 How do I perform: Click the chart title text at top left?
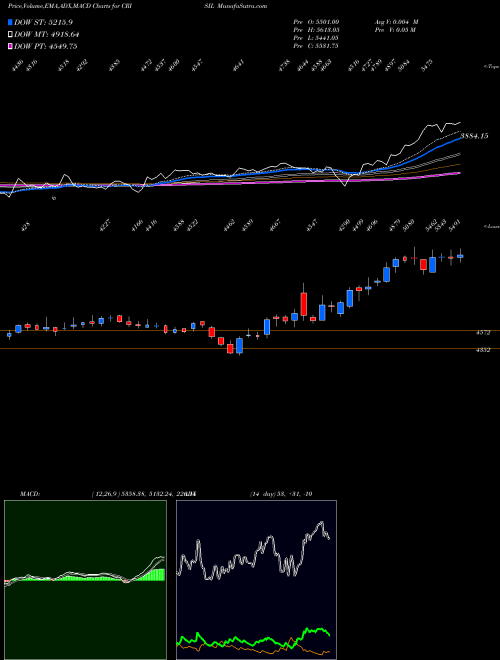70,6
